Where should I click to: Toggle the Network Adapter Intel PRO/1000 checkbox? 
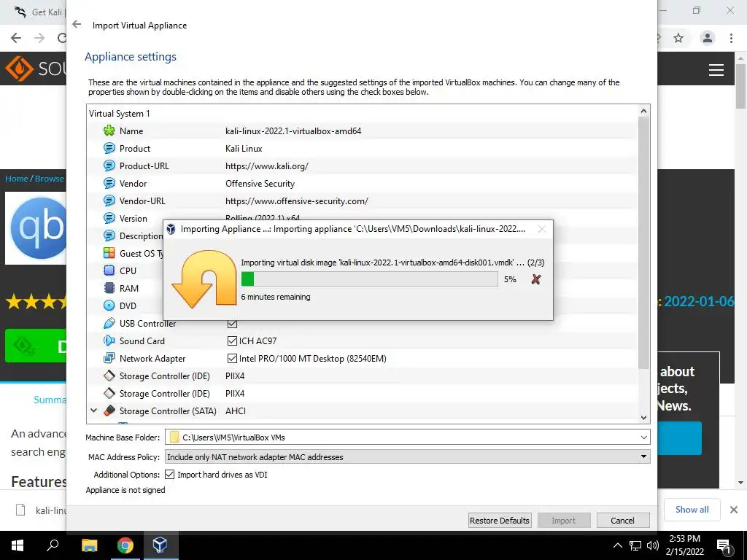[233, 358]
